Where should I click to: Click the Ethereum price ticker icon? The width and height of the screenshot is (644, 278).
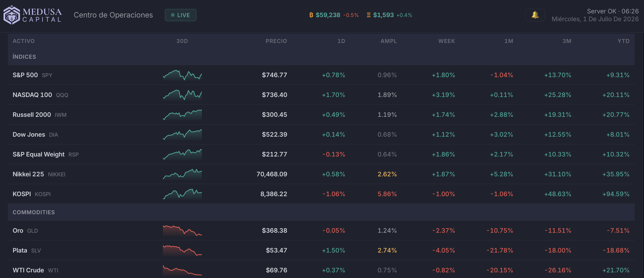click(x=368, y=15)
